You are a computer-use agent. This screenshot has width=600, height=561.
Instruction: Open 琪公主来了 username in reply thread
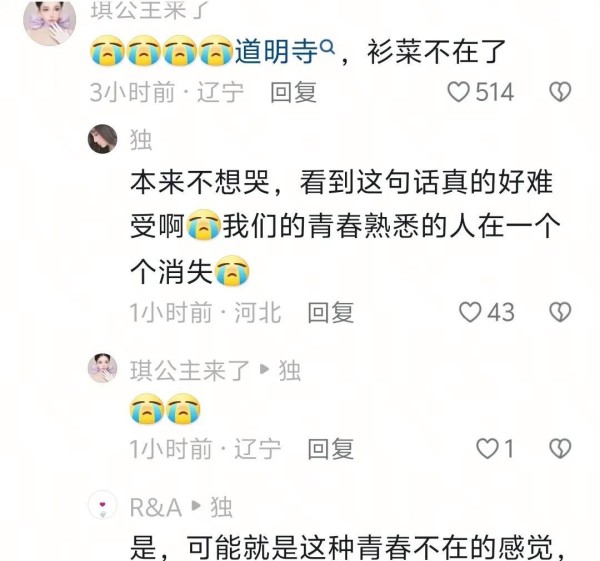pos(190,370)
